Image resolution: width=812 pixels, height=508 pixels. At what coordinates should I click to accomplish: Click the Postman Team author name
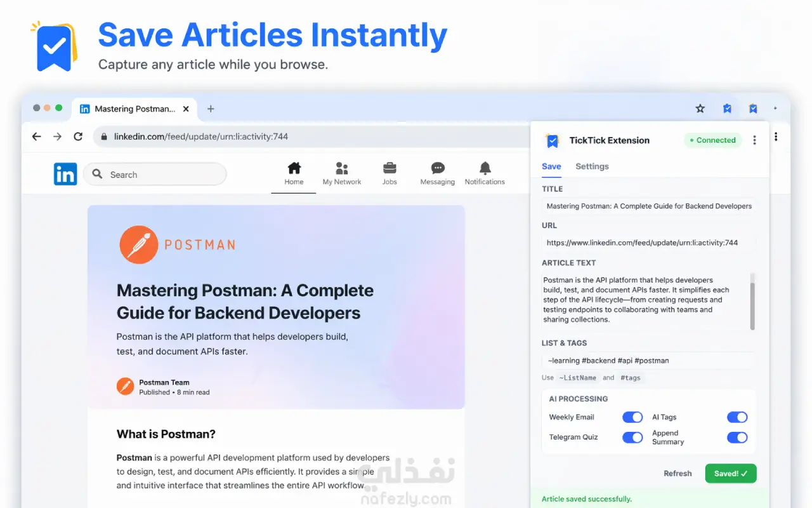(164, 382)
